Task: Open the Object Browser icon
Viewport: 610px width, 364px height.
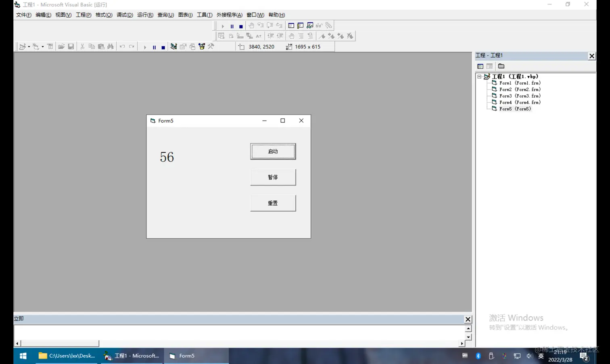Action: pyautogui.click(x=202, y=47)
